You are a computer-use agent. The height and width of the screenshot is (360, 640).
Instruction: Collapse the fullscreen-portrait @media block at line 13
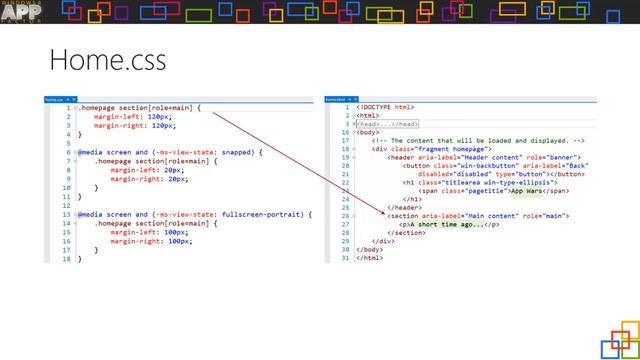pos(76,215)
